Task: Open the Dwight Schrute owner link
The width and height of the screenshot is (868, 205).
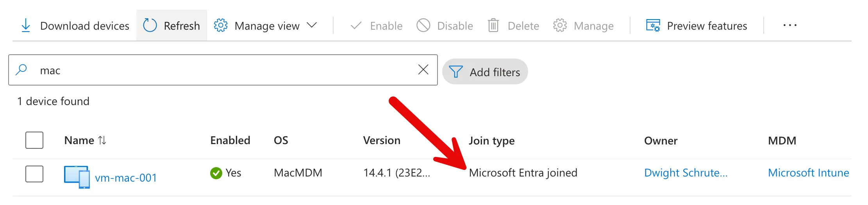Action: [x=686, y=173]
